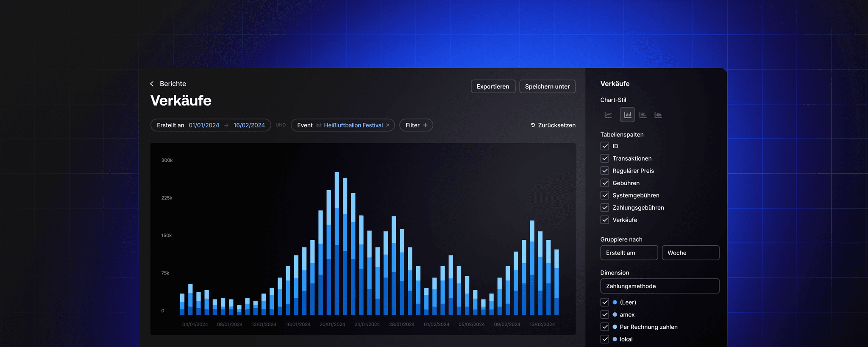The image size is (868, 347).
Task: Click the Verkäufe page heading
Action: (x=181, y=100)
